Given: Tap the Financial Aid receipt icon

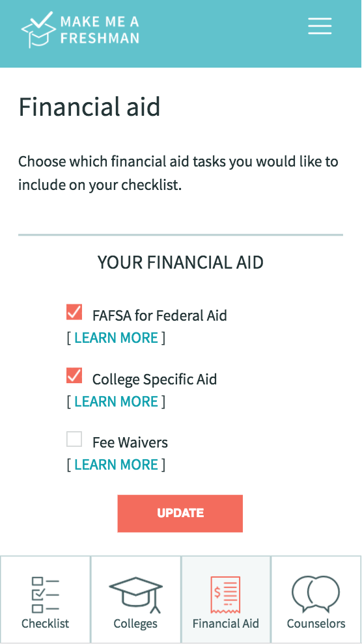Looking at the screenshot, I should [225, 595].
